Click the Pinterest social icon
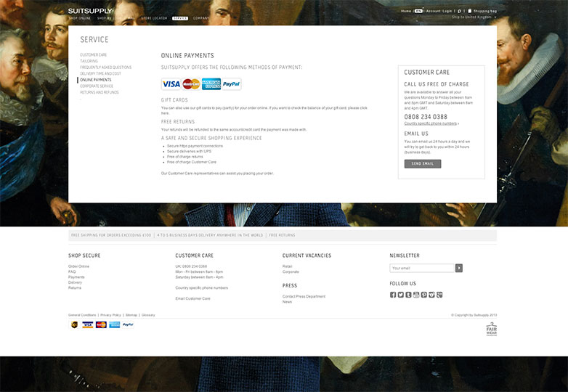The image size is (568, 392). click(424, 295)
